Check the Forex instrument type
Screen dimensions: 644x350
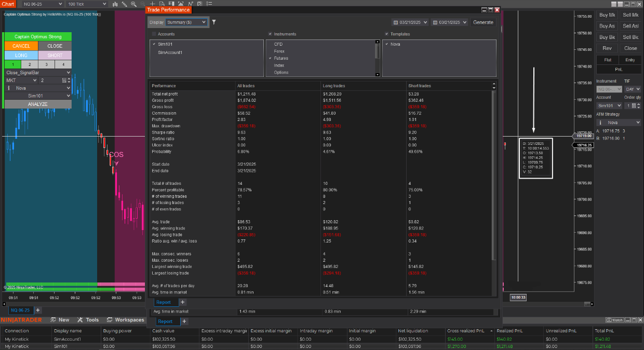point(270,51)
